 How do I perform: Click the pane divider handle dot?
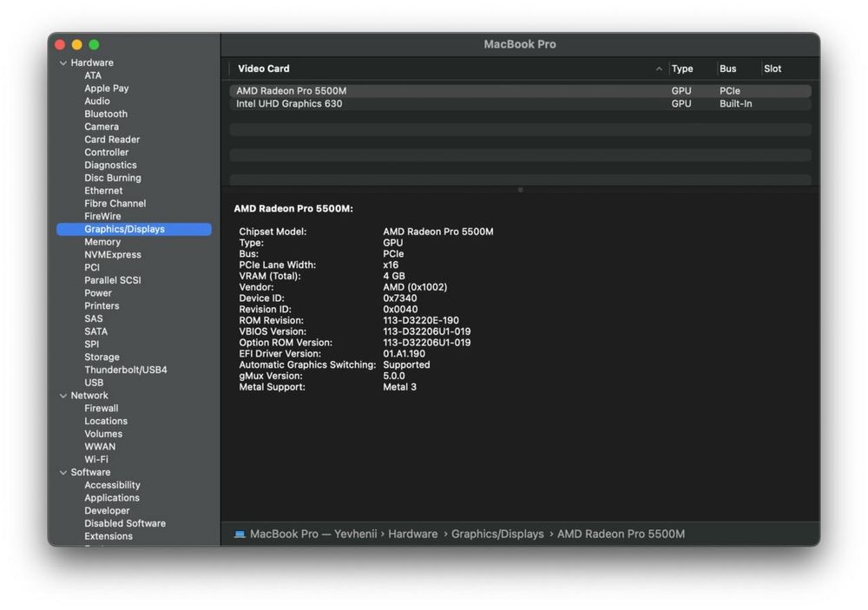click(x=520, y=190)
